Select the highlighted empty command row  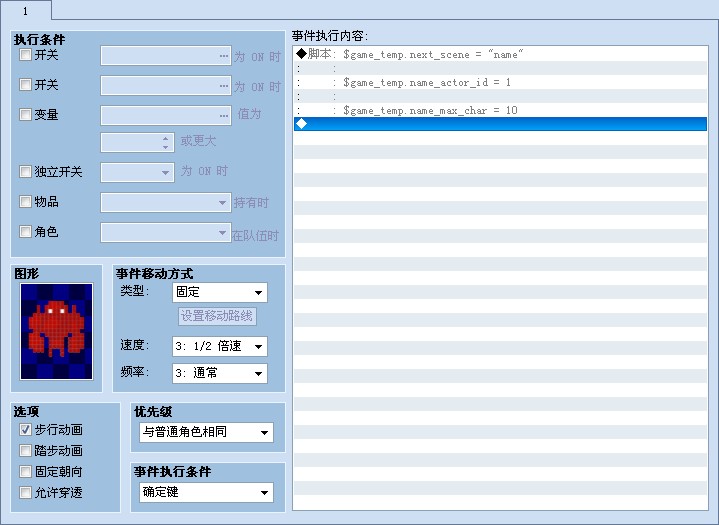[x=500, y=124]
